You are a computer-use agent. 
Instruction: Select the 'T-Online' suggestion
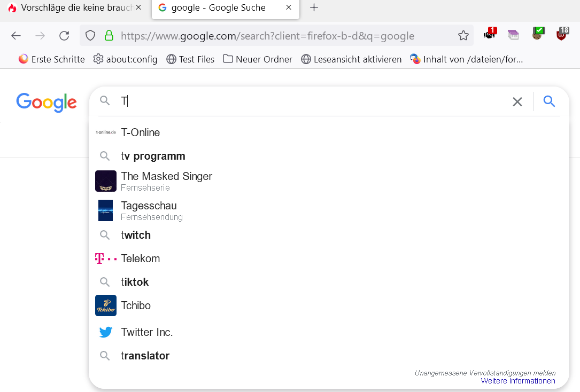pyautogui.click(x=329, y=132)
